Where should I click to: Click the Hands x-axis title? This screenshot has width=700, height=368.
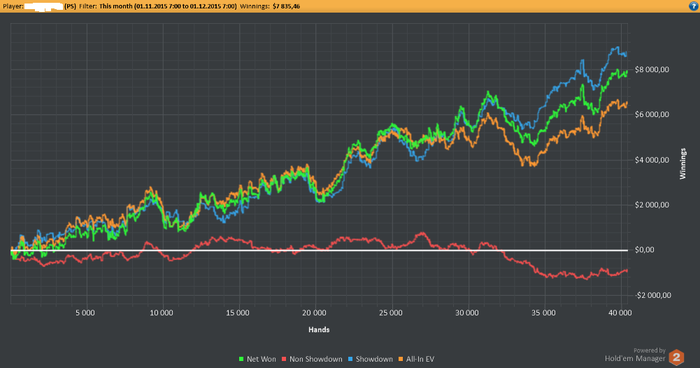(319, 330)
